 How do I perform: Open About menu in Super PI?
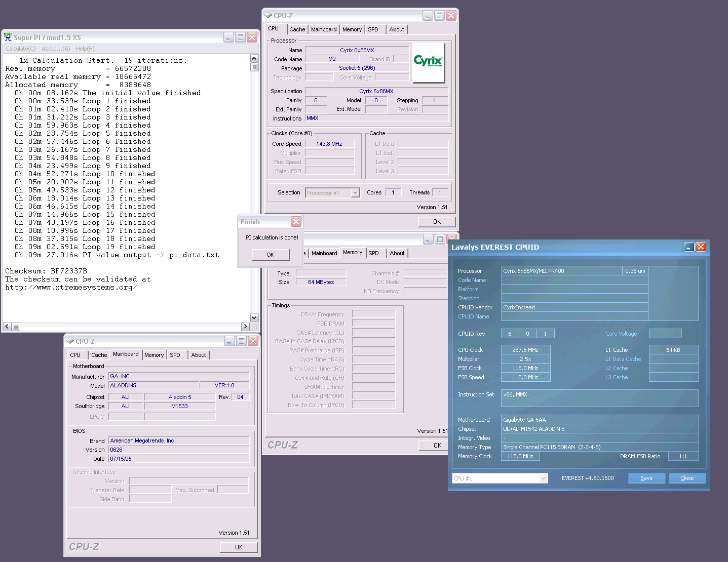click(56, 49)
